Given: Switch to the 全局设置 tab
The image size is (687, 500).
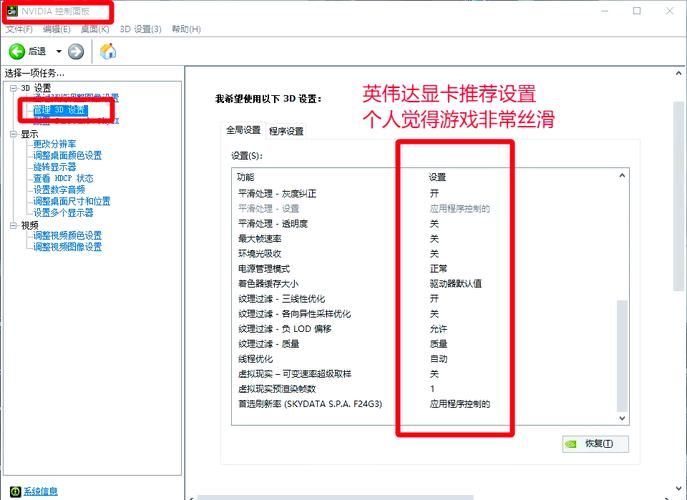Looking at the screenshot, I should [x=243, y=130].
